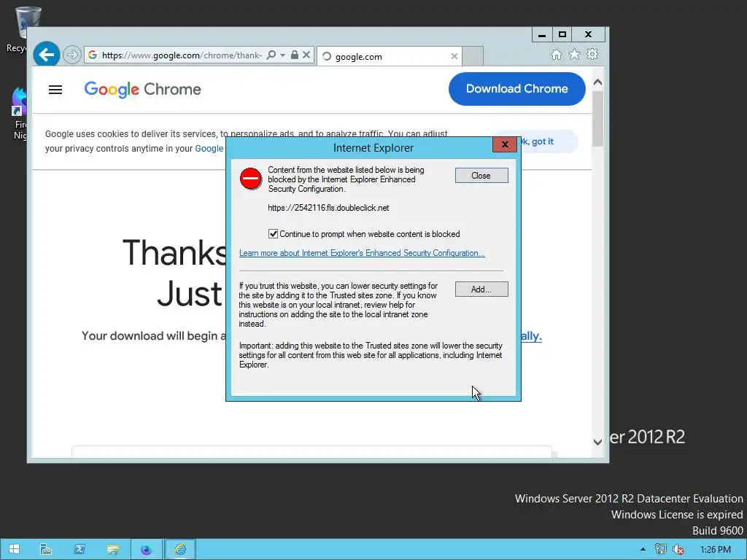Open Learn more about Enhanced Security Configuration

pos(362,253)
